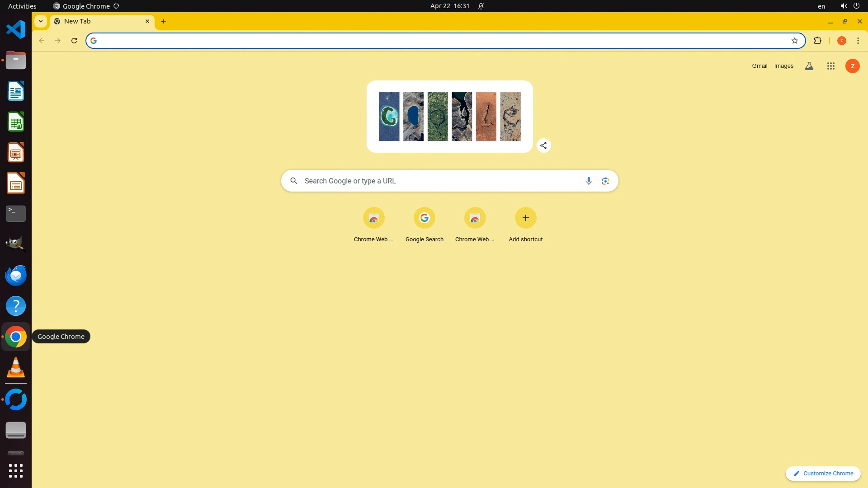Toggle do-not-disturb notification bell
This screenshot has height=488, width=868.
click(x=481, y=6)
